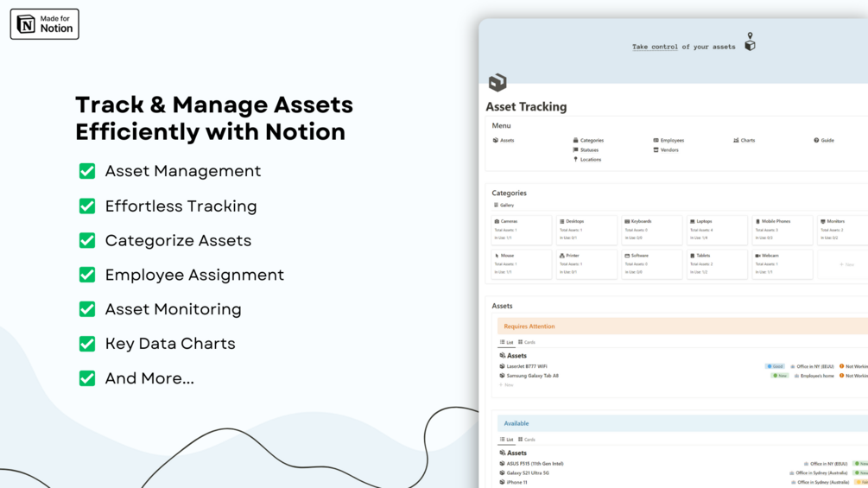Click the Laptops category icon

click(x=693, y=221)
